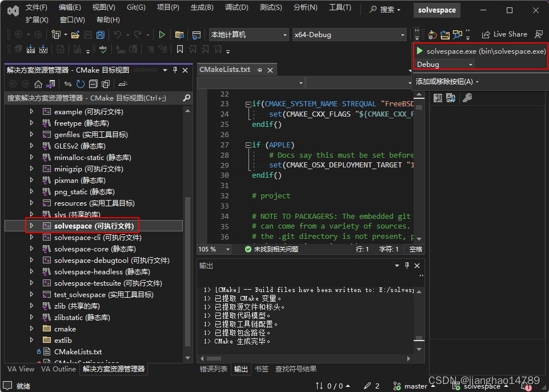The width and height of the screenshot is (549, 392).
Task: Select solvespace-cli (可执行文件) in tree
Action: pyautogui.click(x=98, y=238)
